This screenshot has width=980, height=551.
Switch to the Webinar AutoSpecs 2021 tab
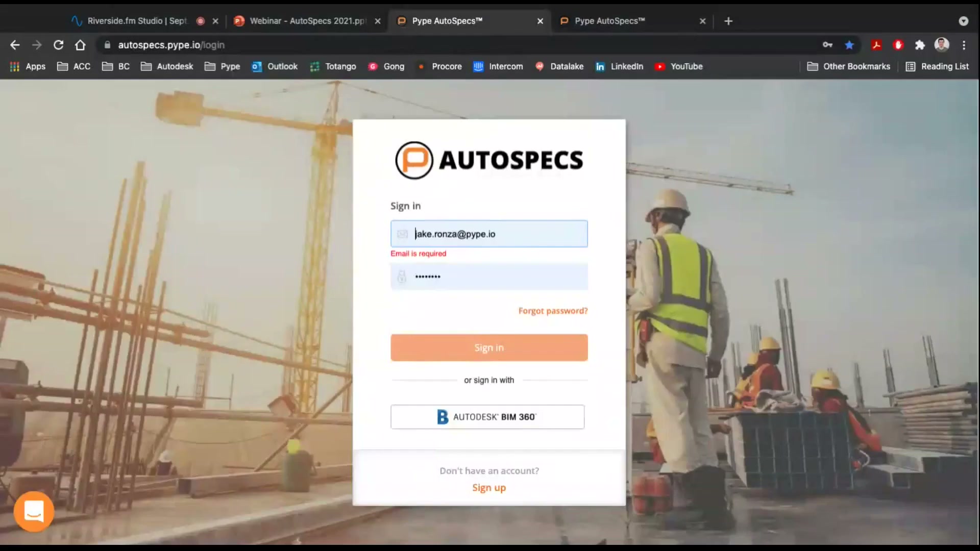[x=307, y=21]
